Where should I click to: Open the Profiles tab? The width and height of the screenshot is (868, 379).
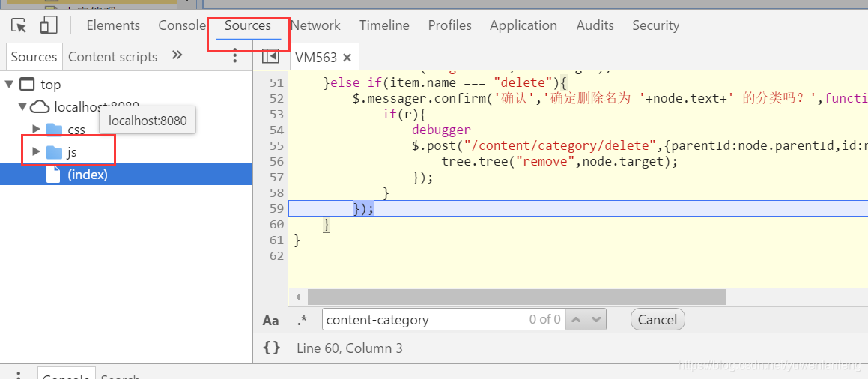pyautogui.click(x=449, y=25)
